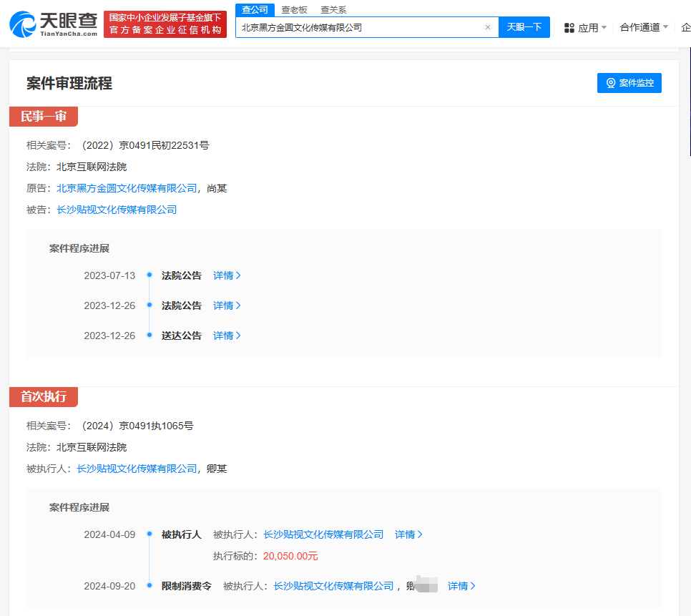Click timeline dot for 2024-04-09

pyautogui.click(x=150, y=534)
